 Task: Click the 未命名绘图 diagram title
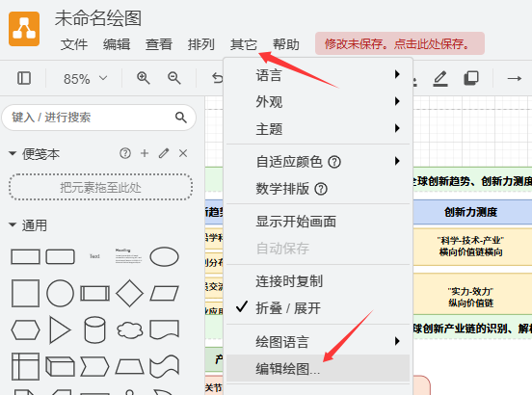pos(98,18)
